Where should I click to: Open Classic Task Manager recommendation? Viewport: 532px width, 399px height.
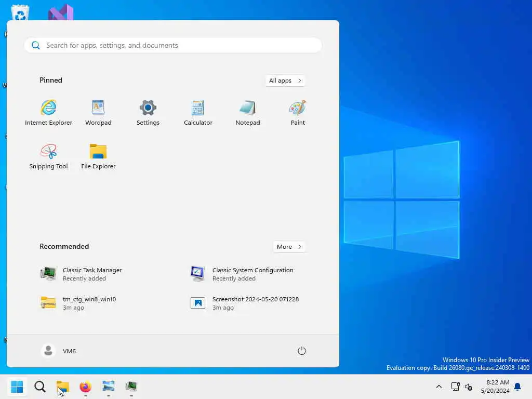point(81,274)
